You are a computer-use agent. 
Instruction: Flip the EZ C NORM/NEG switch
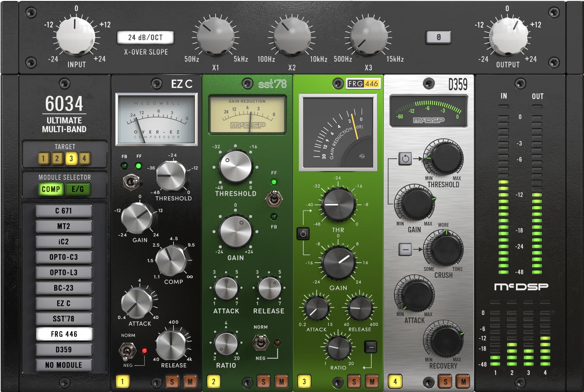(x=127, y=351)
